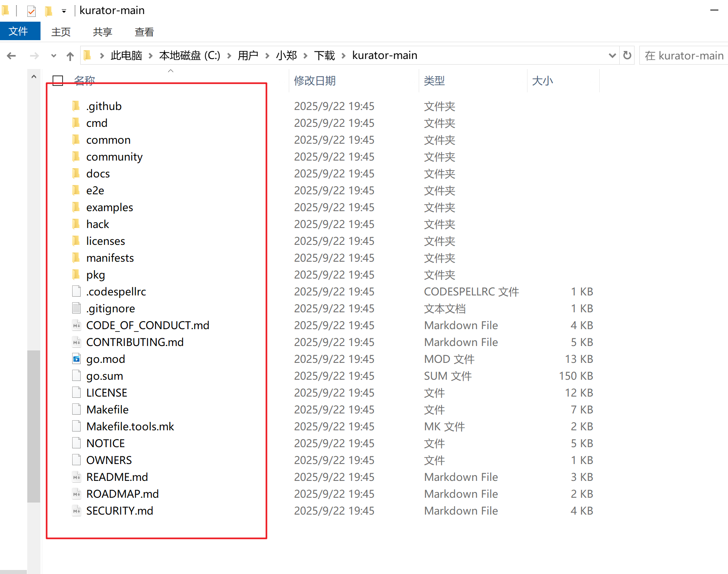The height and width of the screenshot is (574, 728).
Task: Click the cmd folder icon
Action: point(76,123)
